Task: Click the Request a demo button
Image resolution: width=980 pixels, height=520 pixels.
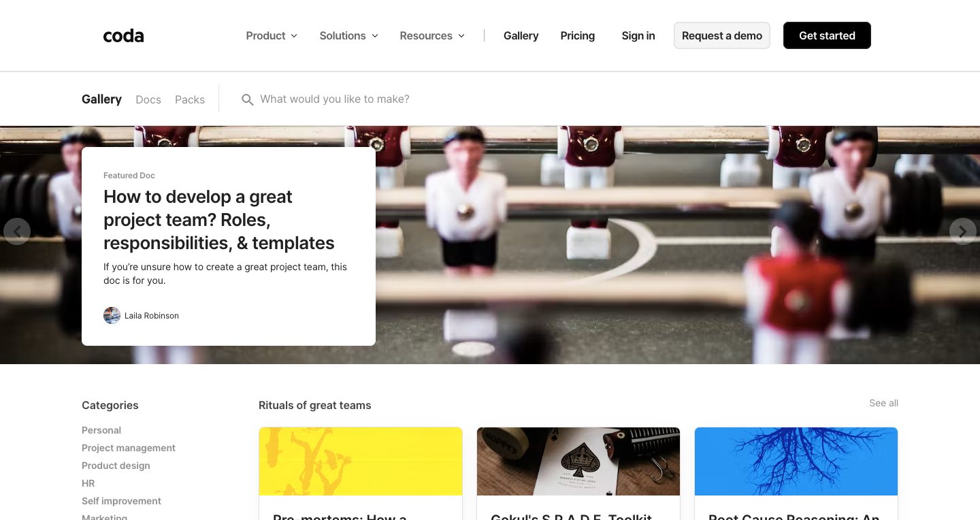Action: [x=722, y=35]
